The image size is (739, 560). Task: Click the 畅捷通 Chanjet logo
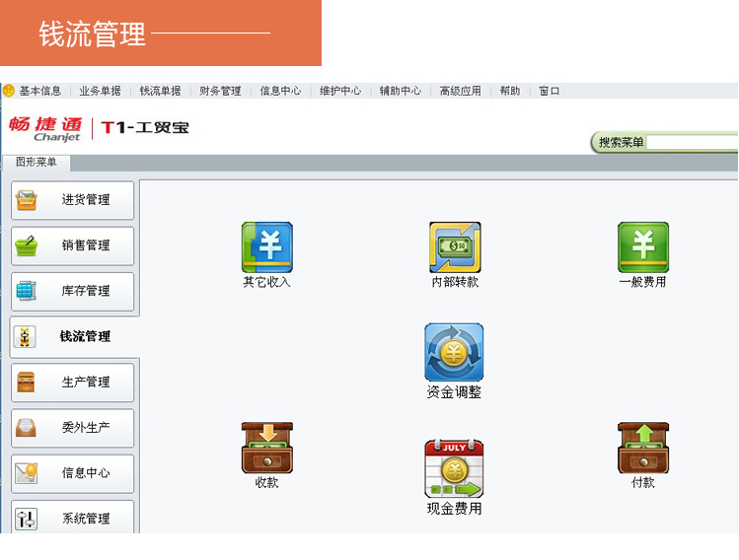pos(45,128)
